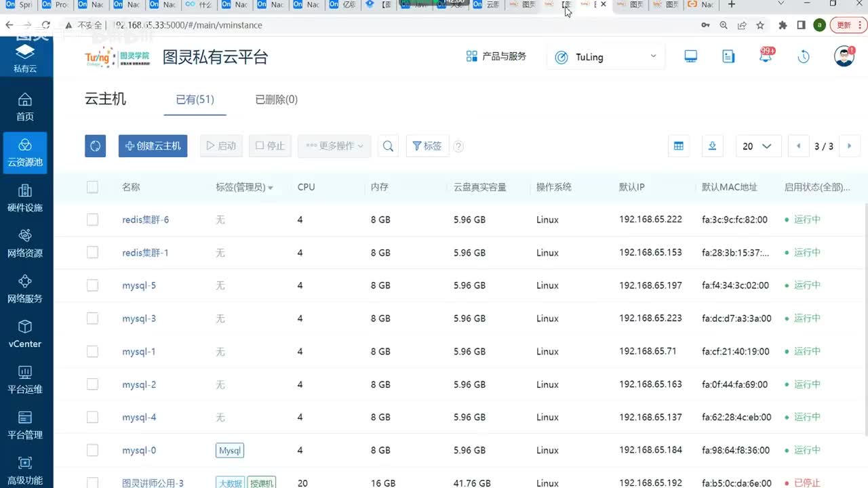Expand the TuLing project dropdown
This screenshot has height=488, width=868.
click(606, 57)
